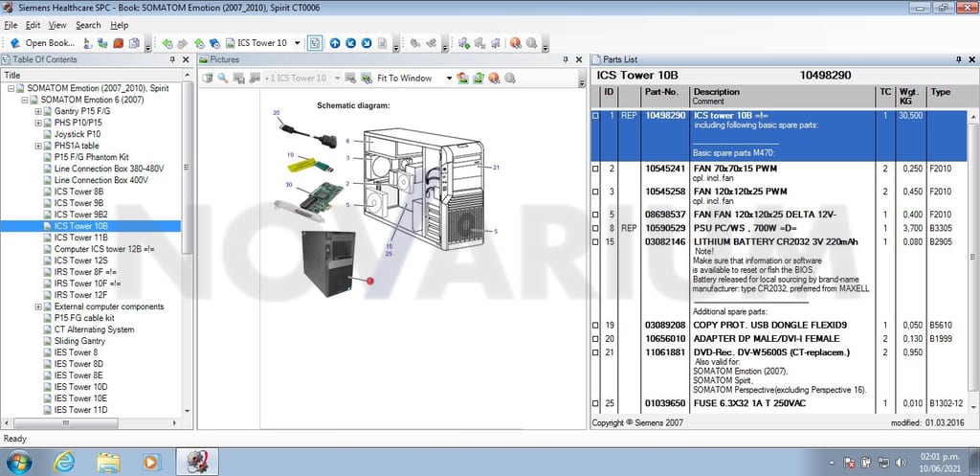The height and width of the screenshot is (476, 980).
Task: Click the orange zoom-in globe icon in Pictures toolbar
Action: 494,79
